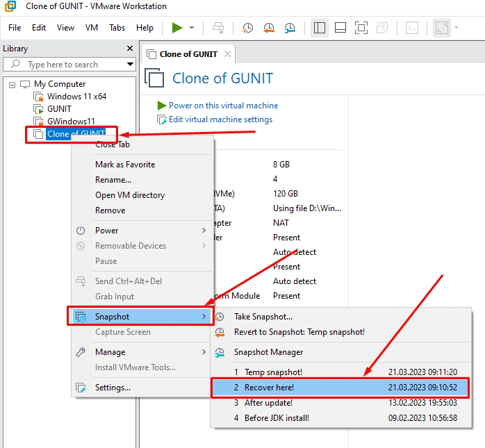Image resolution: width=485 pixels, height=448 pixels.
Task: Click the Power menu item icon
Action: [x=81, y=231]
